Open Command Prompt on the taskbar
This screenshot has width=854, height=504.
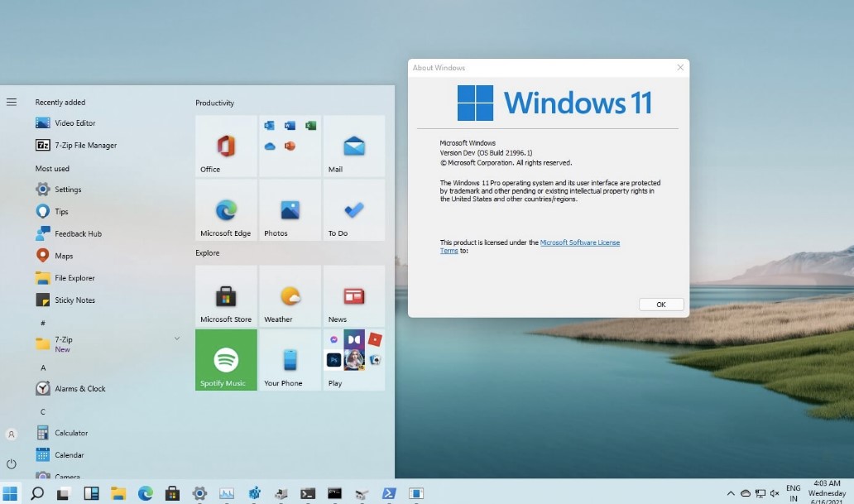click(335, 493)
